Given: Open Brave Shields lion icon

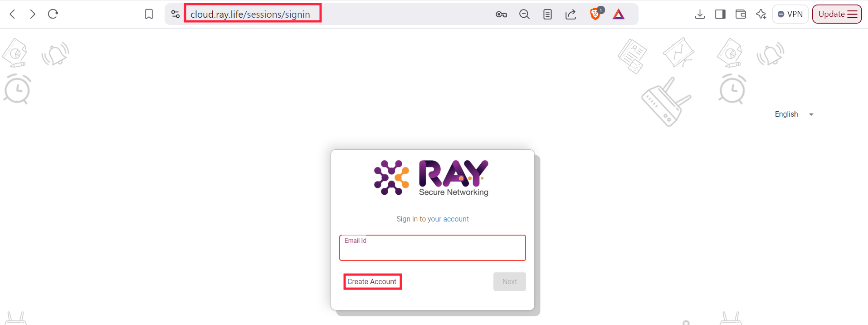Looking at the screenshot, I should point(595,14).
